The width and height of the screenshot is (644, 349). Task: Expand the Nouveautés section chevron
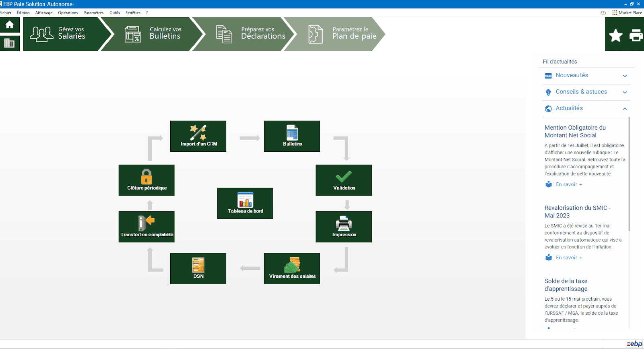click(625, 76)
